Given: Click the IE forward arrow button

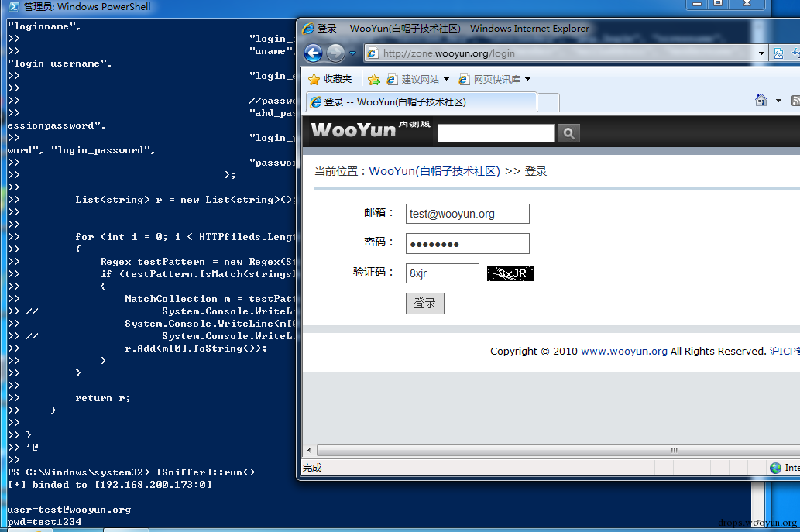Looking at the screenshot, I should [335, 53].
